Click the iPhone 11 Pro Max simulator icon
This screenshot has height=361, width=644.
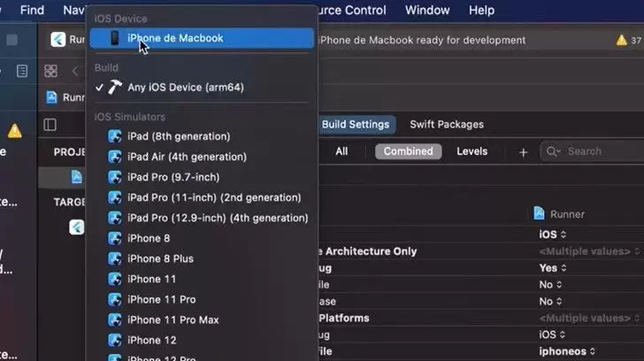pyautogui.click(x=114, y=319)
